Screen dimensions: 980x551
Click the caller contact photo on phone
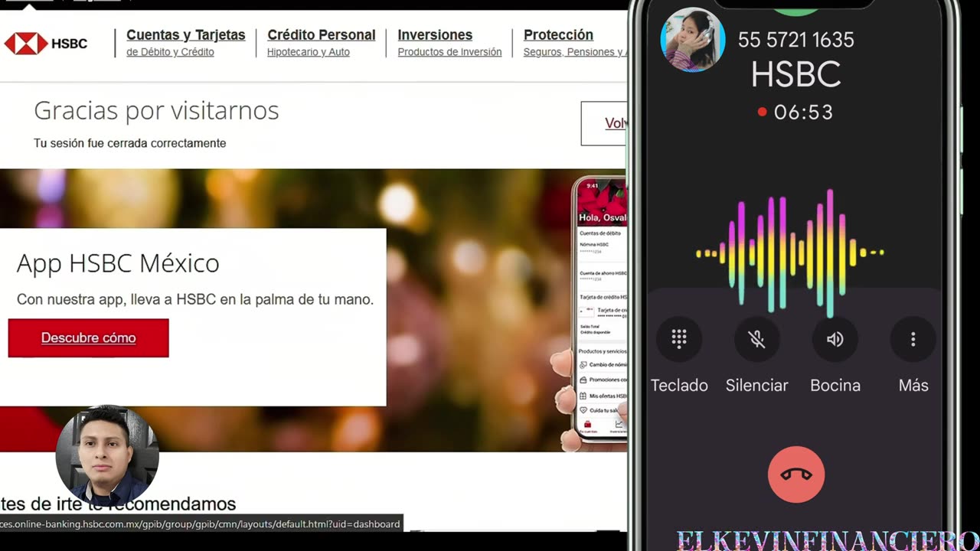click(x=693, y=40)
